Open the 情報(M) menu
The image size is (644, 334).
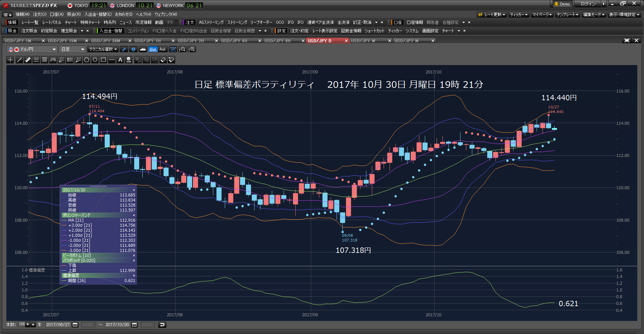pos(22,14)
